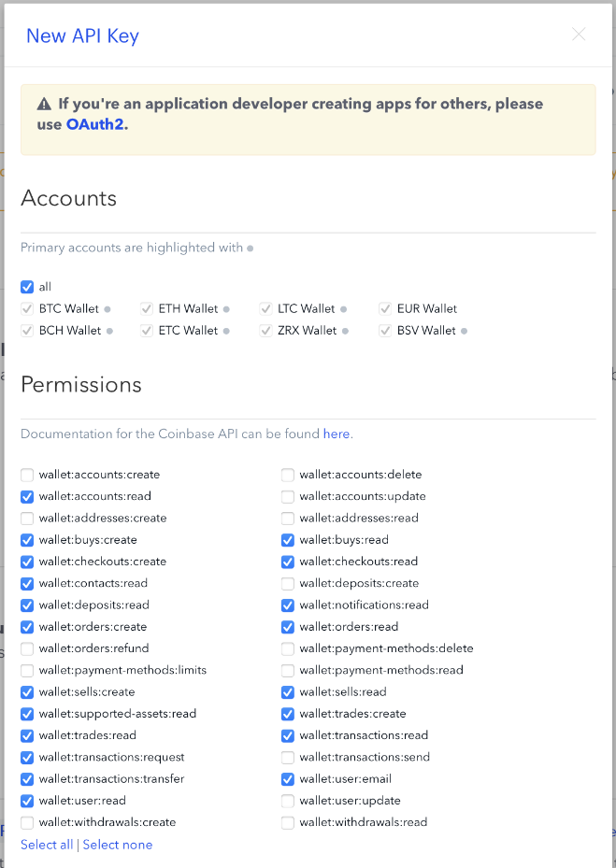Screen dimensions: 616x868
Task: Toggle the ETH Wallet checkbox
Action: pyautogui.click(x=147, y=308)
